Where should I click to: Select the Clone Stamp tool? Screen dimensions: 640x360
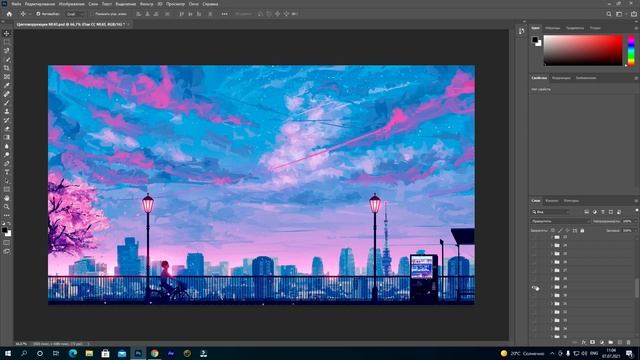pyautogui.click(x=7, y=111)
